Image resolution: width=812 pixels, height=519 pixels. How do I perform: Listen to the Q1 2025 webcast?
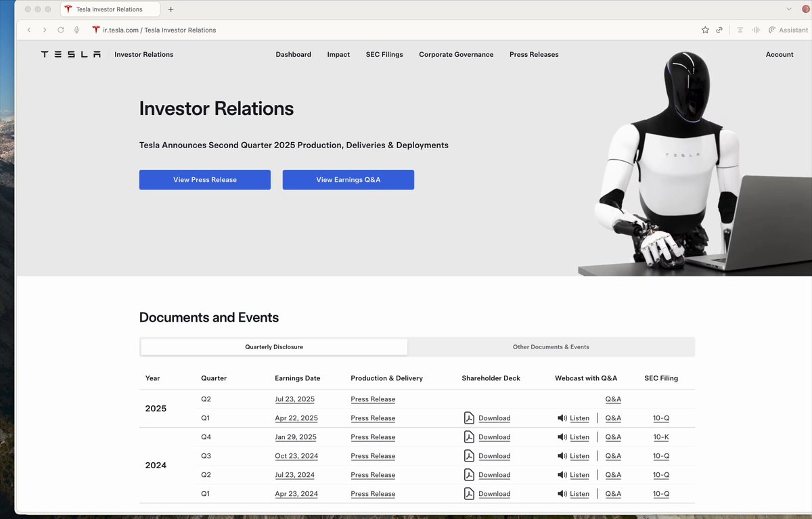pyautogui.click(x=579, y=418)
